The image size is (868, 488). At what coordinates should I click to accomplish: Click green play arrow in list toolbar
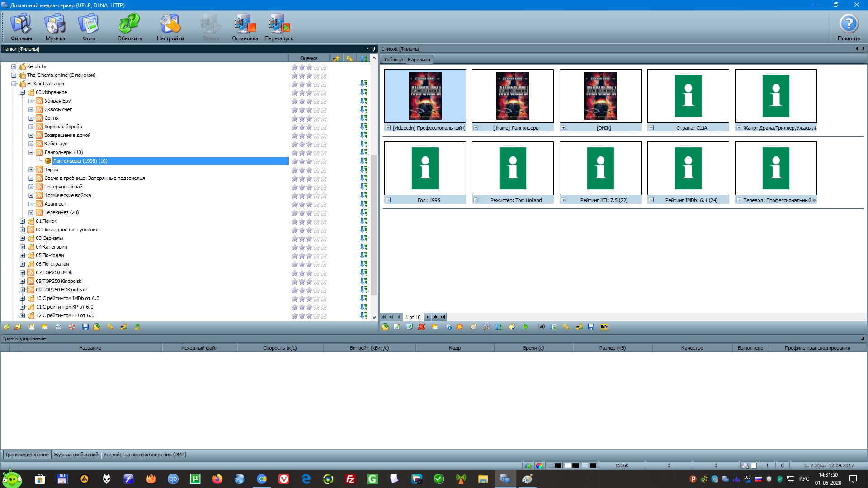525,327
